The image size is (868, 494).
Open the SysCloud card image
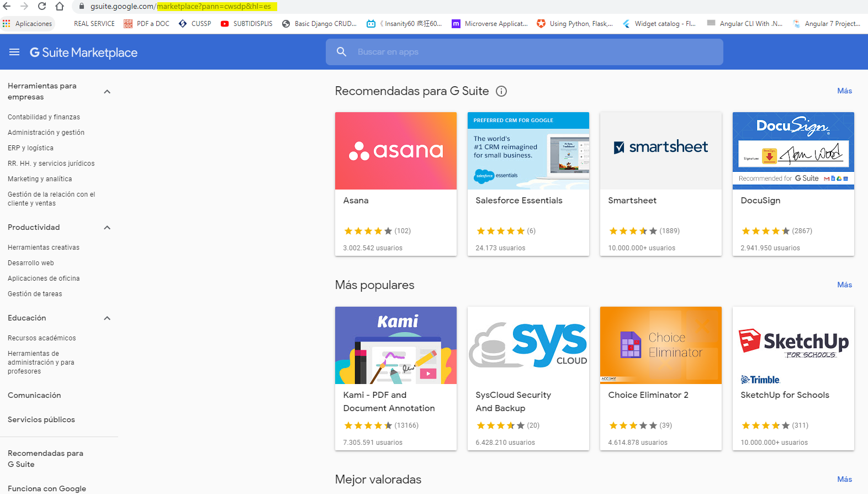[528, 345]
